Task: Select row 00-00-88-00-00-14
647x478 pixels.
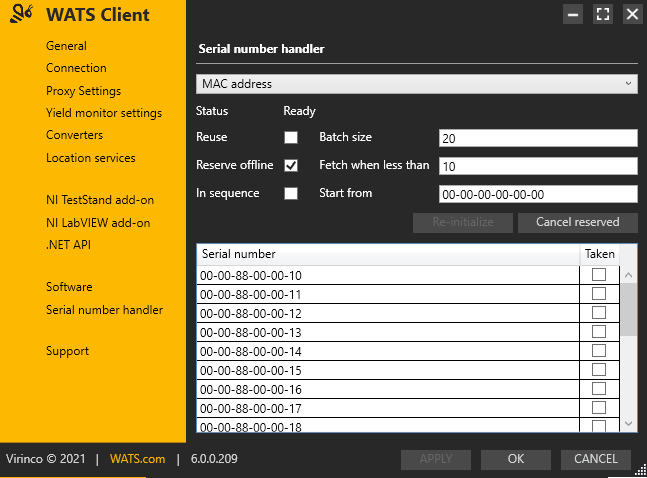Action: click(388, 351)
